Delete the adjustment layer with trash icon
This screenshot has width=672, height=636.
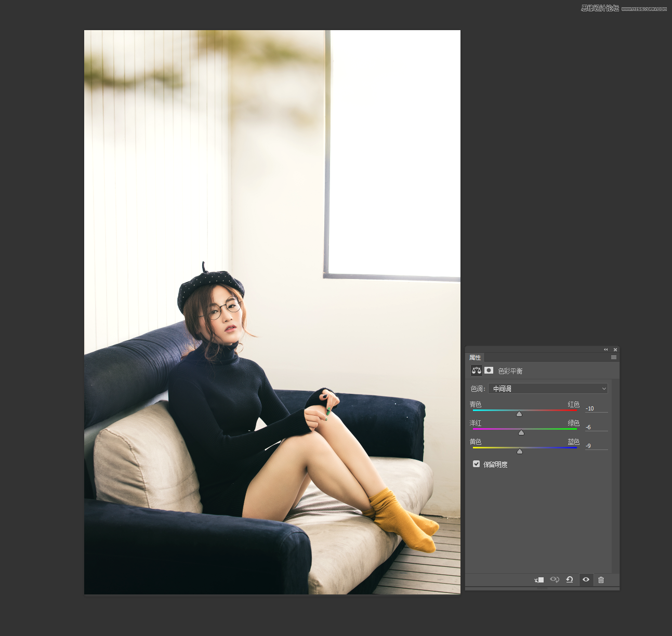click(x=601, y=580)
